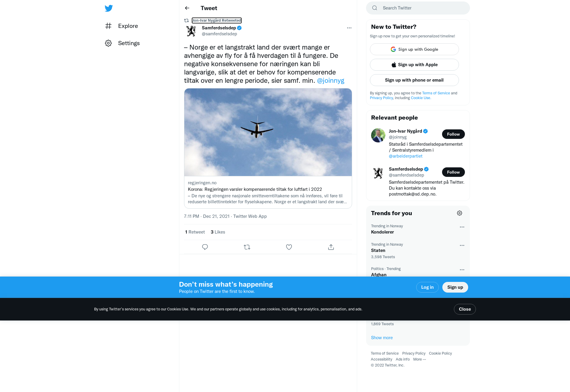This screenshot has height=392, width=570.
Task: Open Samferdselsdep avatar on the tweet
Action: click(191, 31)
